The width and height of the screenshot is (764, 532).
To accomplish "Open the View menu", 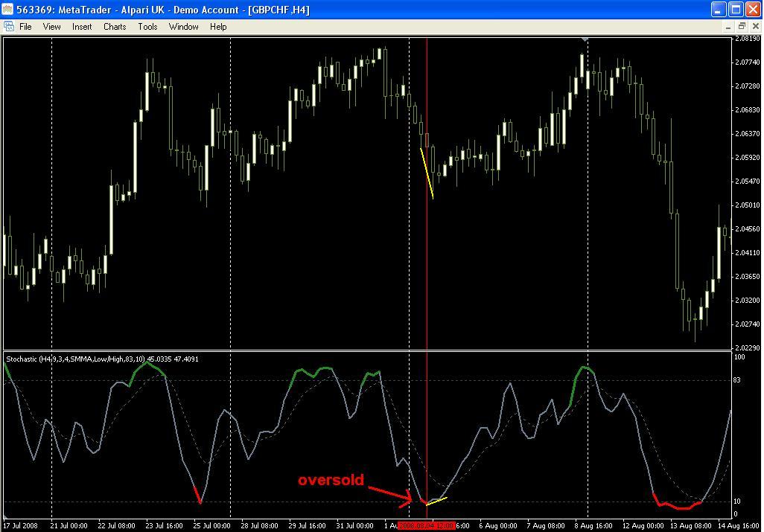I will 51,26.
